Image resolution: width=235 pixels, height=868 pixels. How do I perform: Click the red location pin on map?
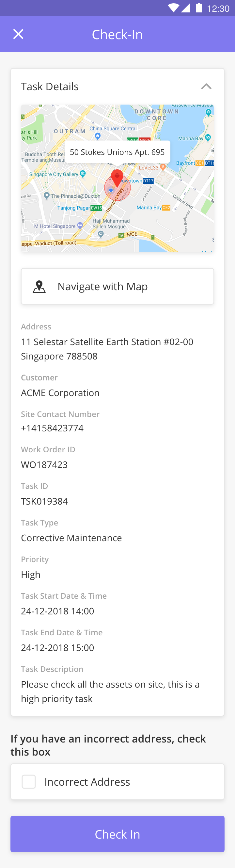coord(117,178)
